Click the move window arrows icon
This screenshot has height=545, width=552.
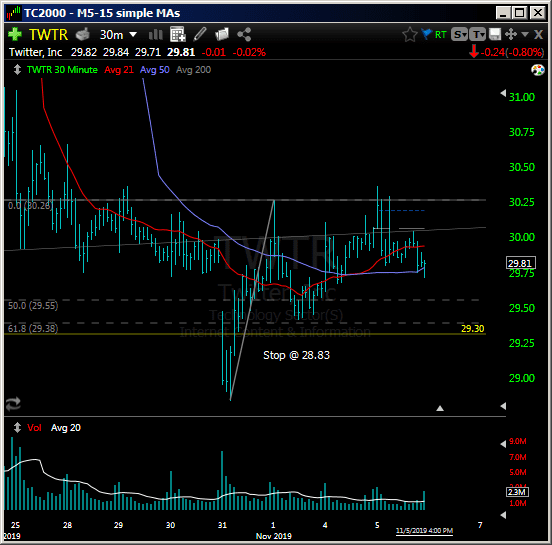(x=510, y=35)
